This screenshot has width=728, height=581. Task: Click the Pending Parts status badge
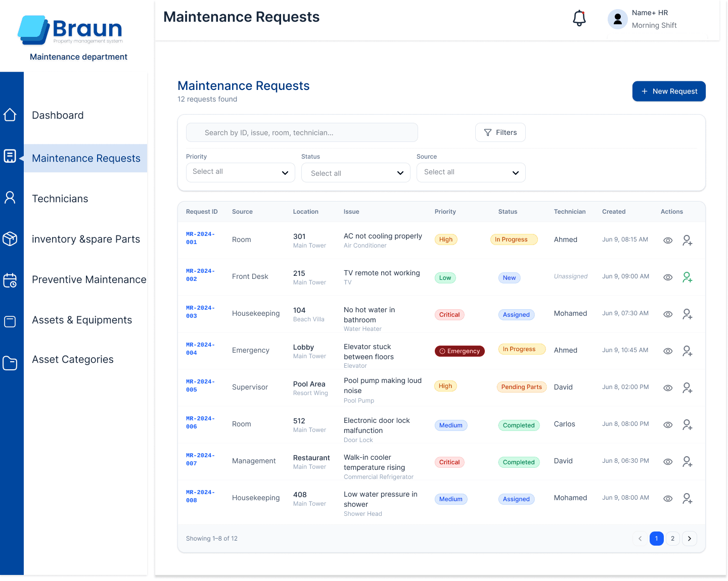pyautogui.click(x=522, y=387)
